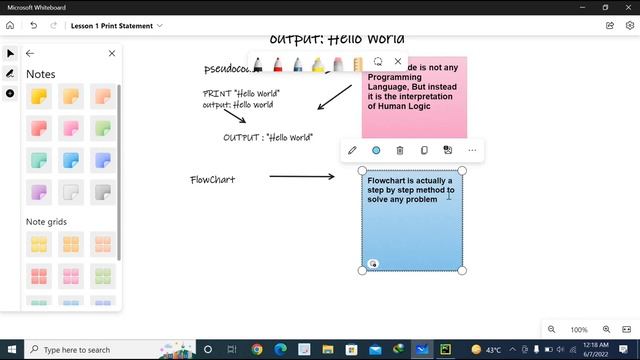
Task: Pick the pink sticky note
Action: [71, 129]
